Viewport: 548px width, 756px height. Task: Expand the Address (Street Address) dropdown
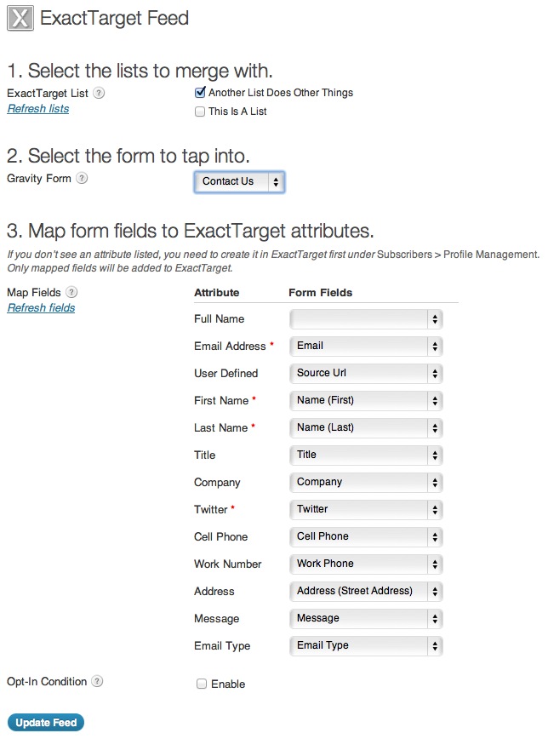366,591
